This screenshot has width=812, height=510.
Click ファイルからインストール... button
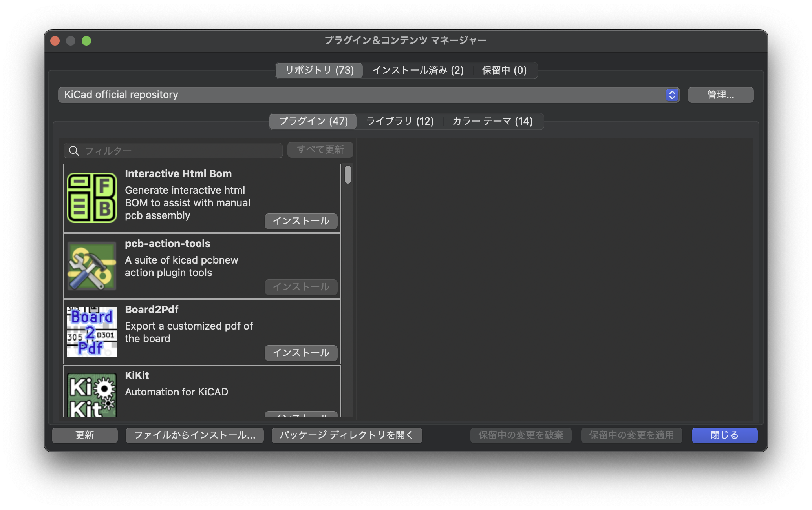194,435
